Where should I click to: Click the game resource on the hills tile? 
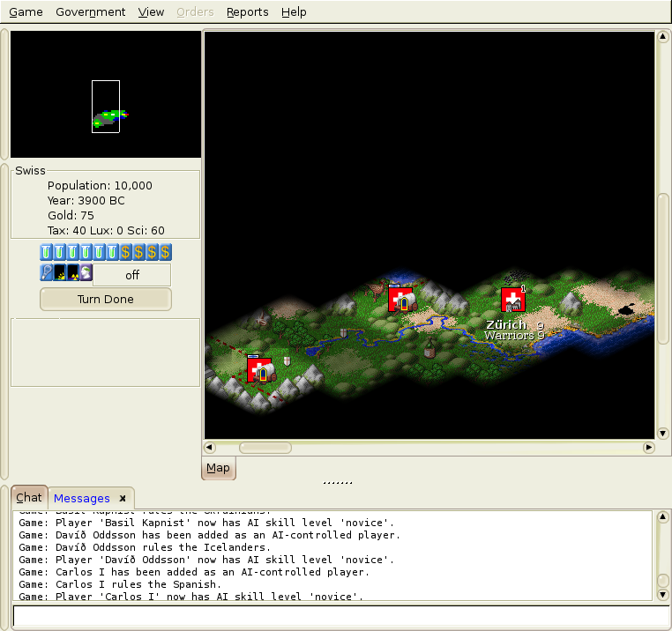click(260, 319)
